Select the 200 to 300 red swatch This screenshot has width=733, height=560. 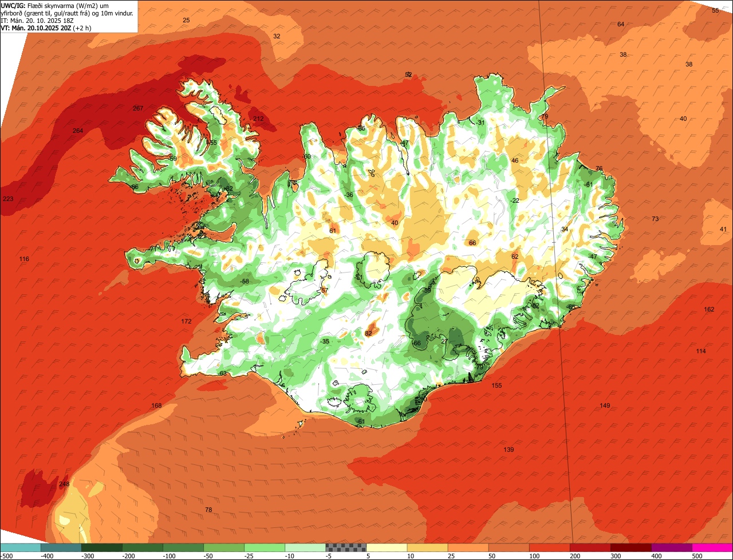(x=590, y=547)
